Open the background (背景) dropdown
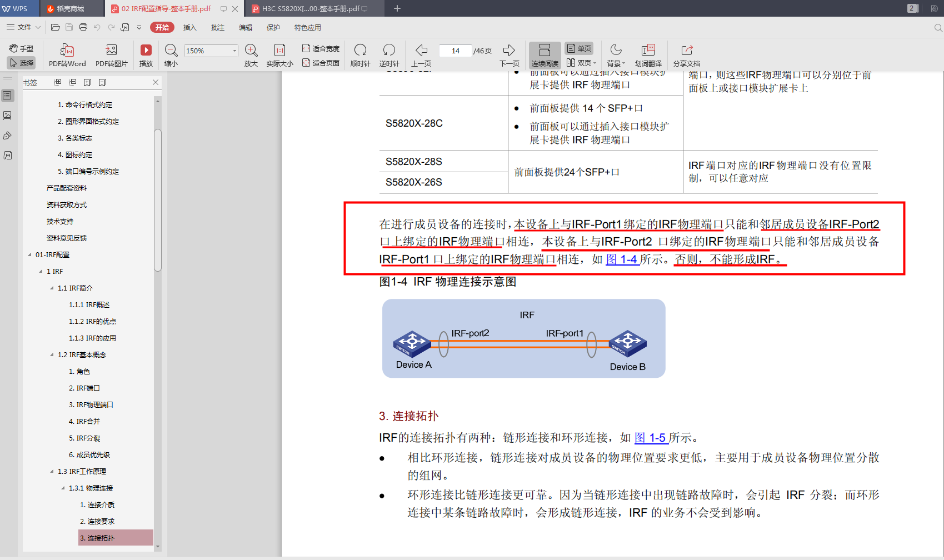The width and height of the screenshot is (944, 560). pyautogui.click(x=616, y=56)
